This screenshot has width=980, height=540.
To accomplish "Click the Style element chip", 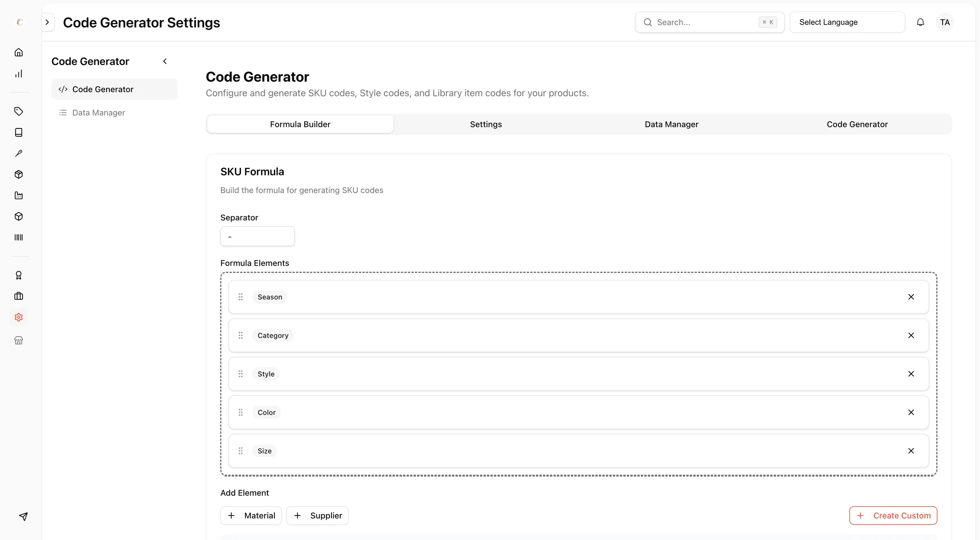I will coord(266,374).
